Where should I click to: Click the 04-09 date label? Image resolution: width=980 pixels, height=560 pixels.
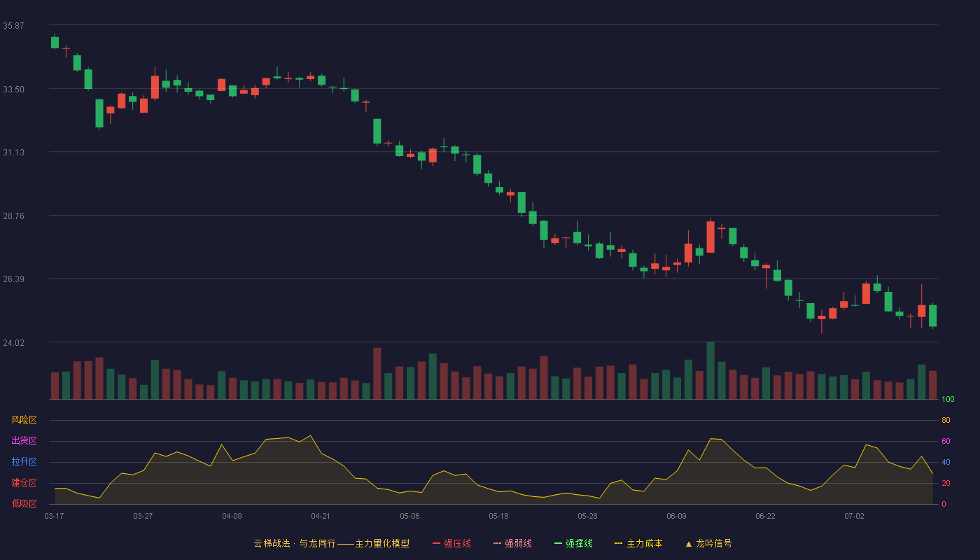click(232, 516)
